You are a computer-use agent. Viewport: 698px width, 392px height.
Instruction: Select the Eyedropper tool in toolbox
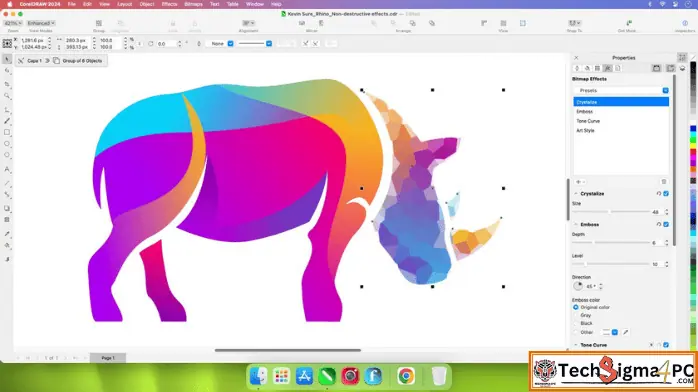click(x=7, y=234)
